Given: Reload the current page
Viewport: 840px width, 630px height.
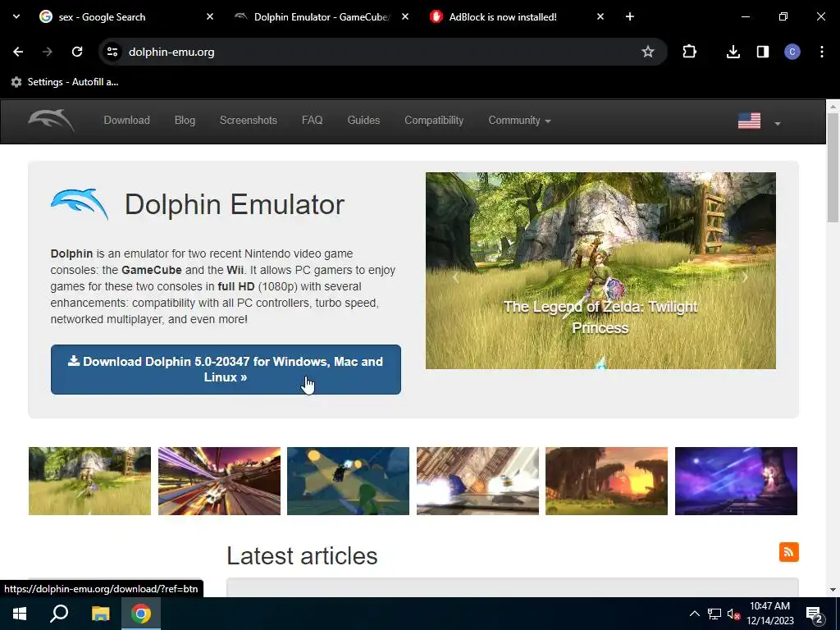Looking at the screenshot, I should (x=77, y=52).
